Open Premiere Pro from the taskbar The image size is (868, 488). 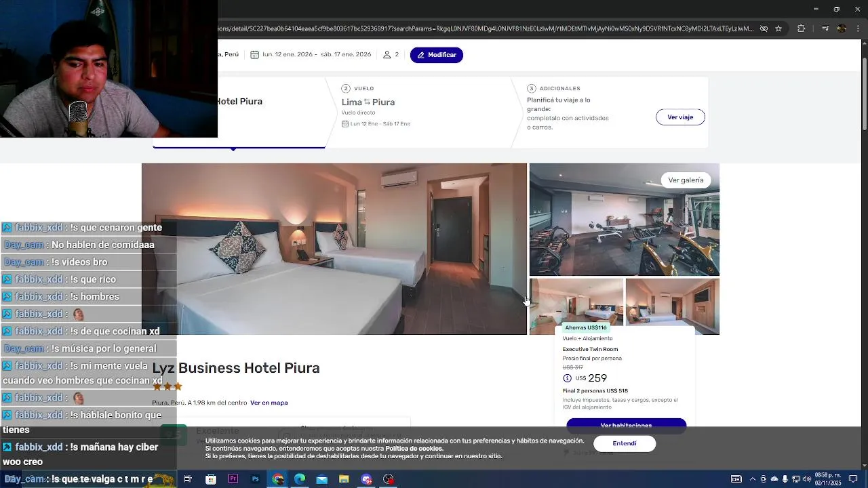click(x=233, y=479)
